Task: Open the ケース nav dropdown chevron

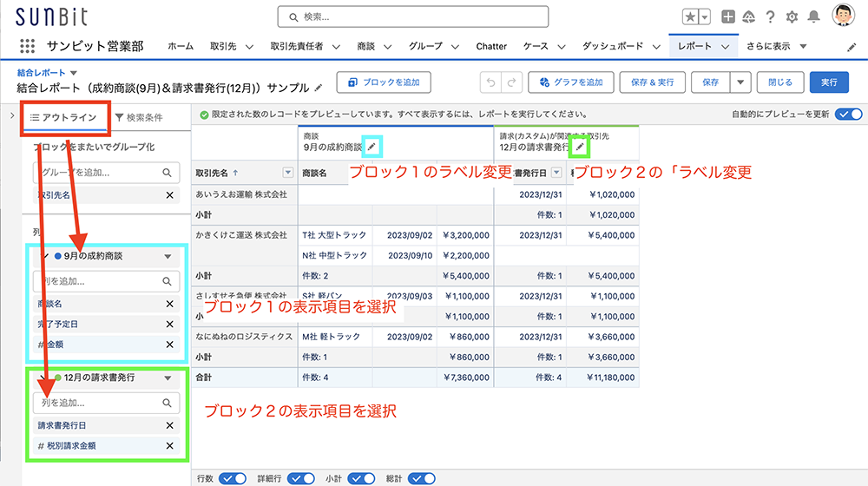Action: pyautogui.click(x=562, y=47)
